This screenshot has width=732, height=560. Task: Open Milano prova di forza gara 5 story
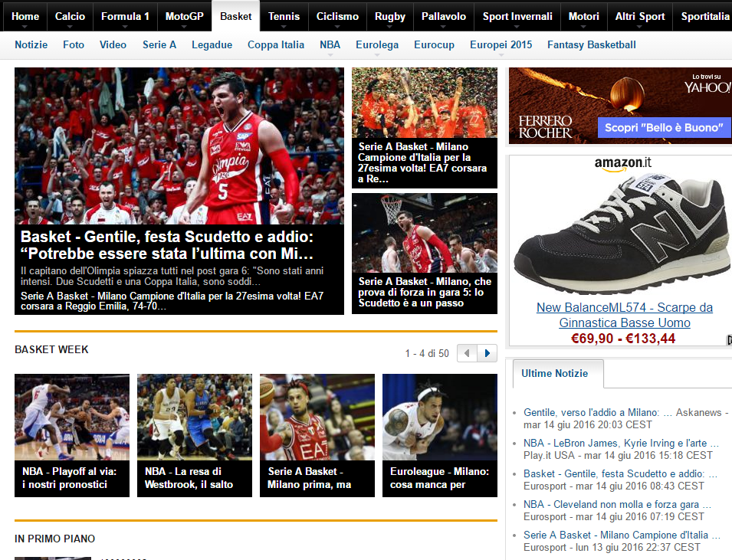click(x=425, y=292)
